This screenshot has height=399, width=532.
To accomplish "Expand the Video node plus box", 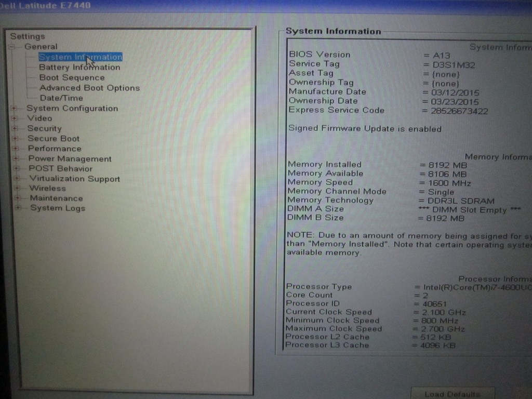I will (x=14, y=118).
